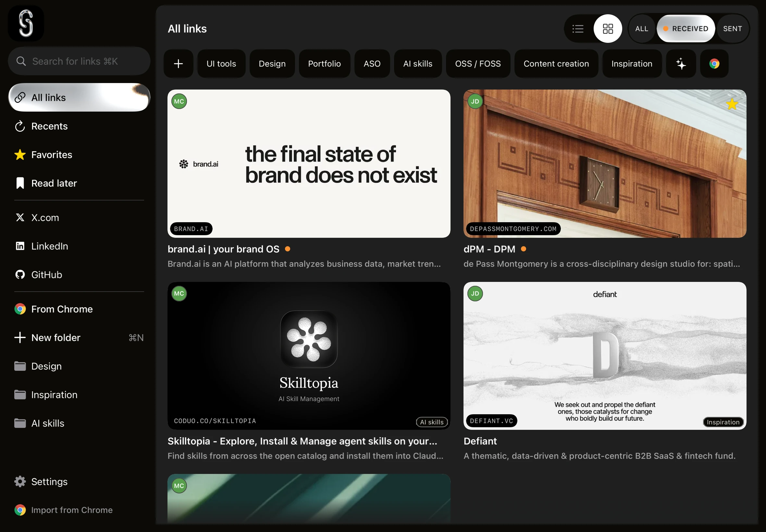Select the RECEIVED filter
This screenshot has height=532, width=766.
686,29
